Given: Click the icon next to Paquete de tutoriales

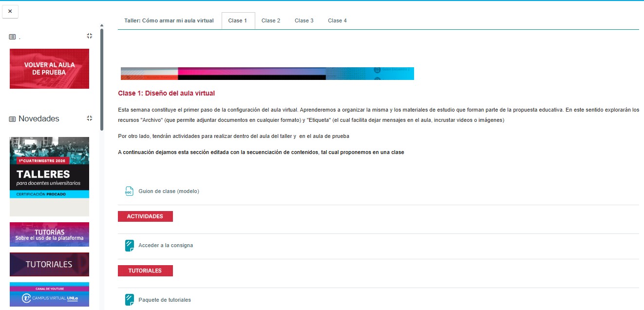Looking at the screenshot, I should [129, 300].
